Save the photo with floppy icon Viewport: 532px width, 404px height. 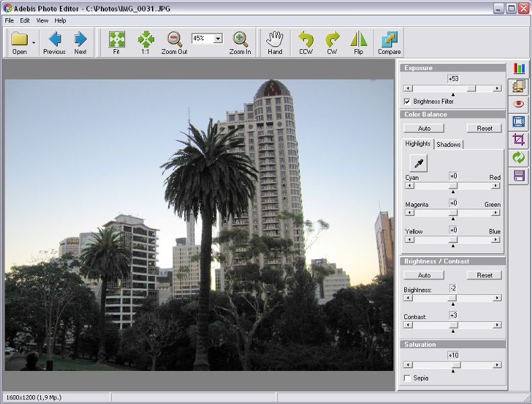click(x=518, y=176)
